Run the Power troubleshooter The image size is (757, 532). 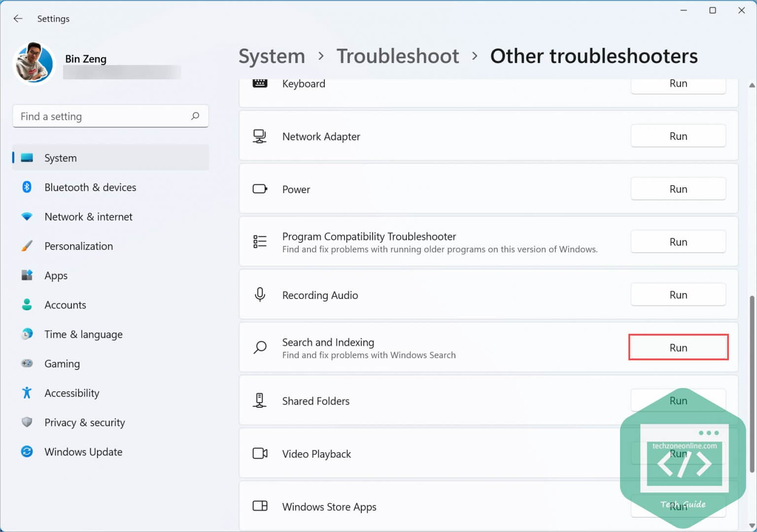point(678,189)
